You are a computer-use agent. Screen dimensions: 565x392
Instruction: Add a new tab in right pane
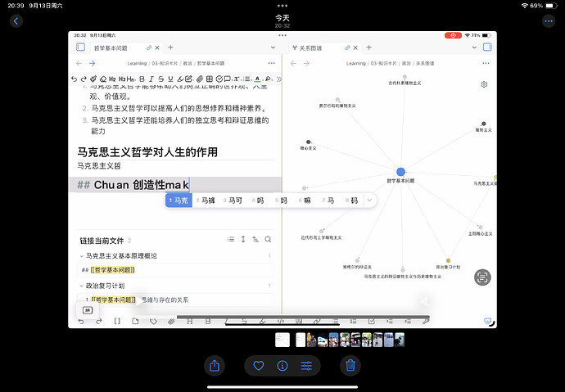click(x=369, y=47)
